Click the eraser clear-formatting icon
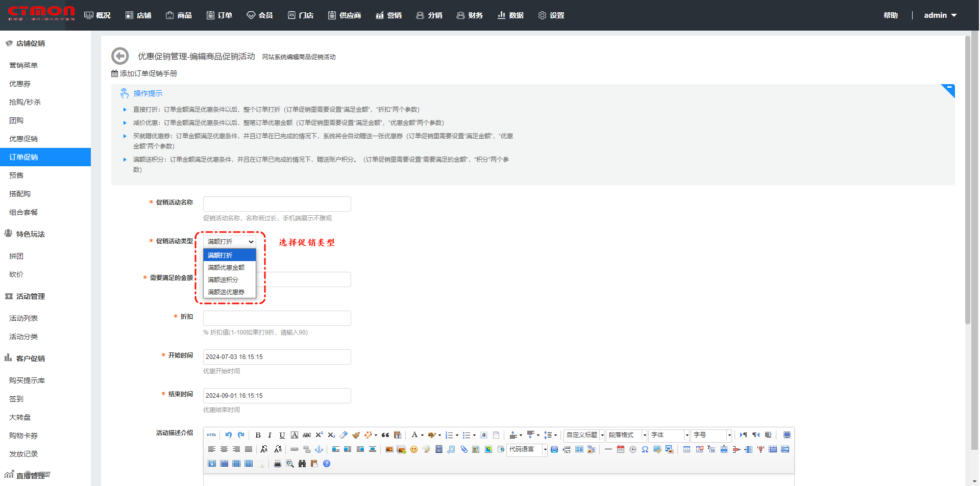The image size is (980, 486). pyautogui.click(x=344, y=435)
